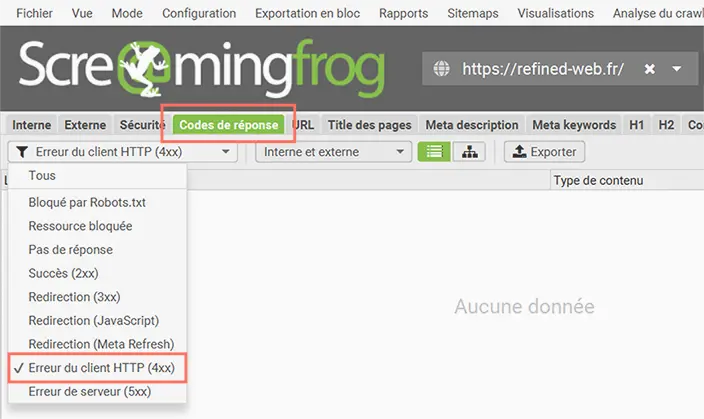
Task: Open the Configuration menu
Action: 199,13
